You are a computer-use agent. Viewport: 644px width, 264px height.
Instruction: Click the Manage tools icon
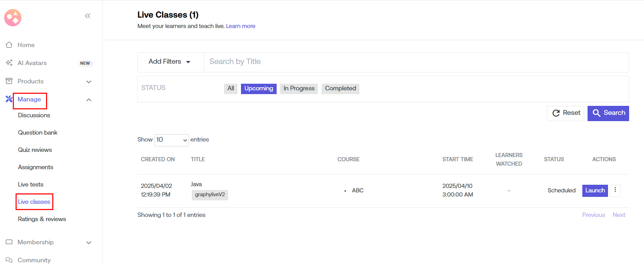tap(9, 99)
